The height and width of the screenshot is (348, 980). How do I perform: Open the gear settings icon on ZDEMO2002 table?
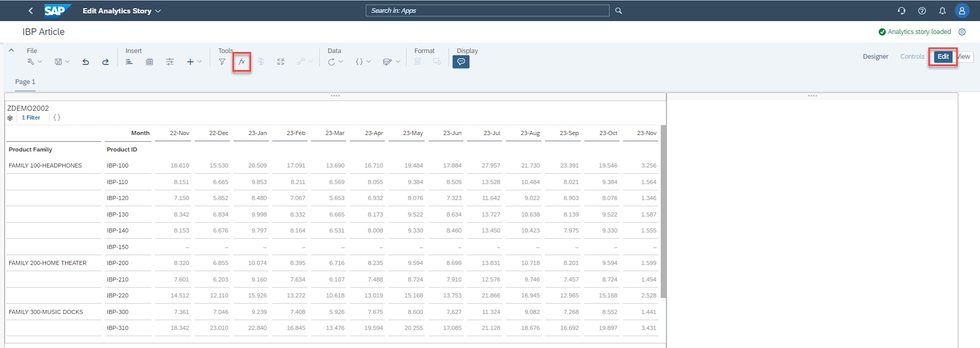tap(10, 118)
